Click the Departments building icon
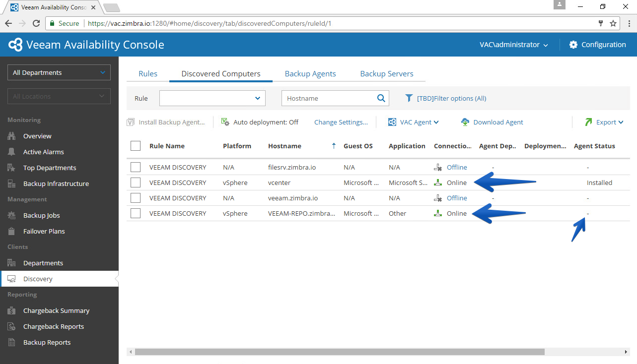This screenshot has width=637, height=364. click(12, 263)
